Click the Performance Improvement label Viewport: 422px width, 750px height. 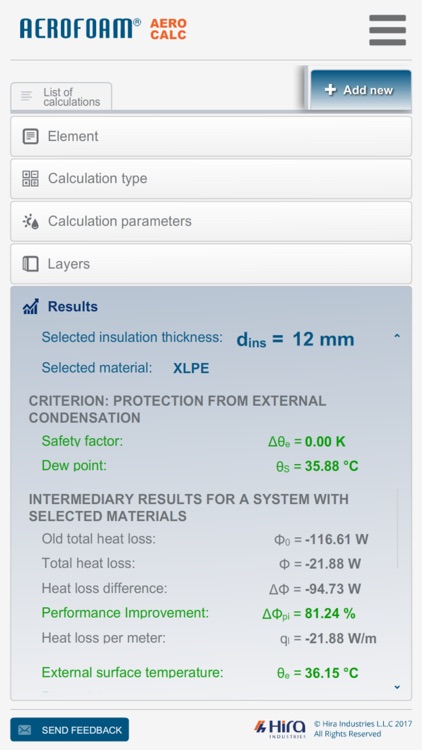pyautogui.click(x=125, y=613)
